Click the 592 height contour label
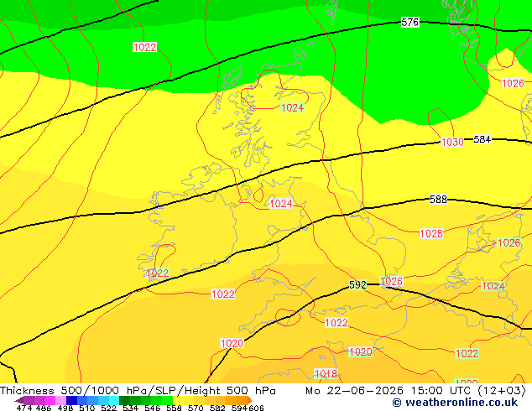 (357, 285)
